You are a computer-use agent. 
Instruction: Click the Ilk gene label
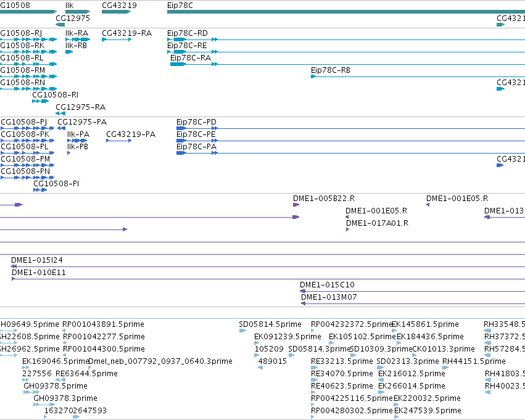pyautogui.click(x=69, y=6)
